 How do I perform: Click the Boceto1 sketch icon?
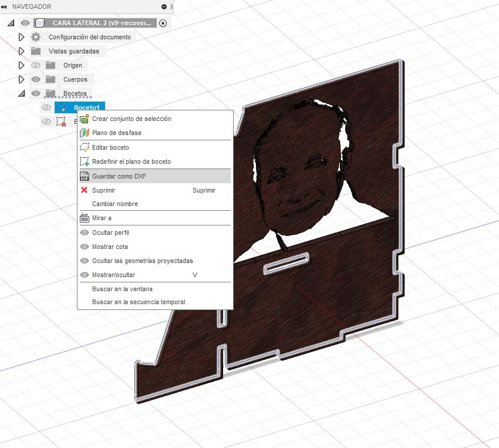click(62, 108)
